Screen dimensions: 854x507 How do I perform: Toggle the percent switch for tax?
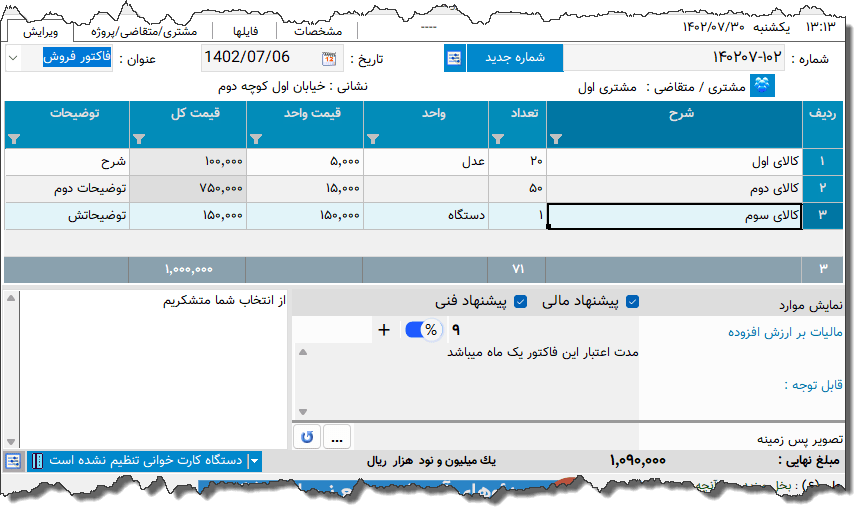pyautogui.click(x=424, y=330)
